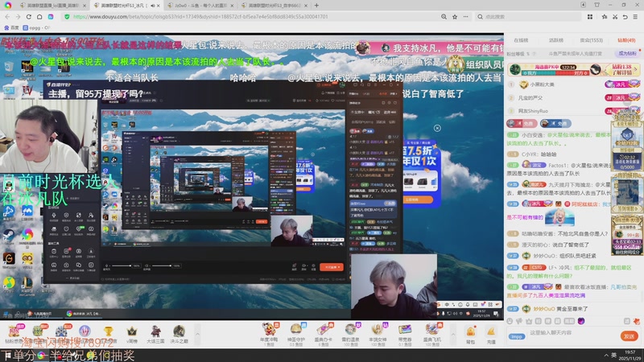This screenshot has width=644, height=362.
Task: Send chat message with 发送 button
Action: tap(630, 336)
